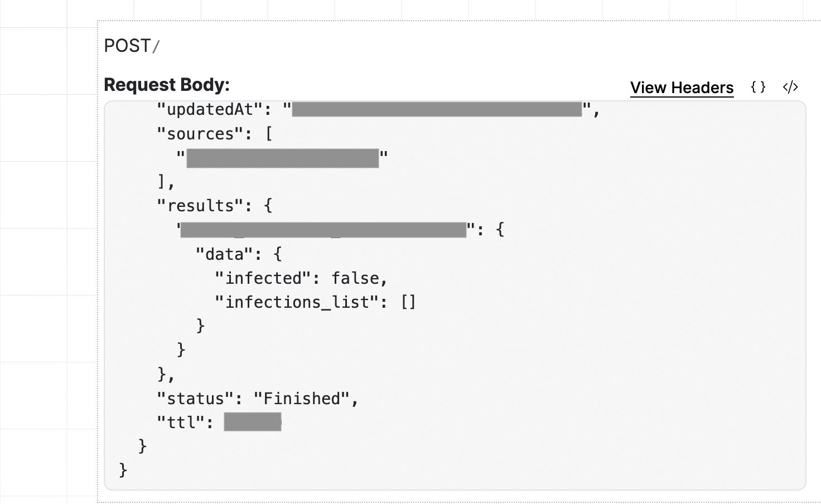The width and height of the screenshot is (821, 504).
Task: Open the View Headers link
Action: [682, 88]
